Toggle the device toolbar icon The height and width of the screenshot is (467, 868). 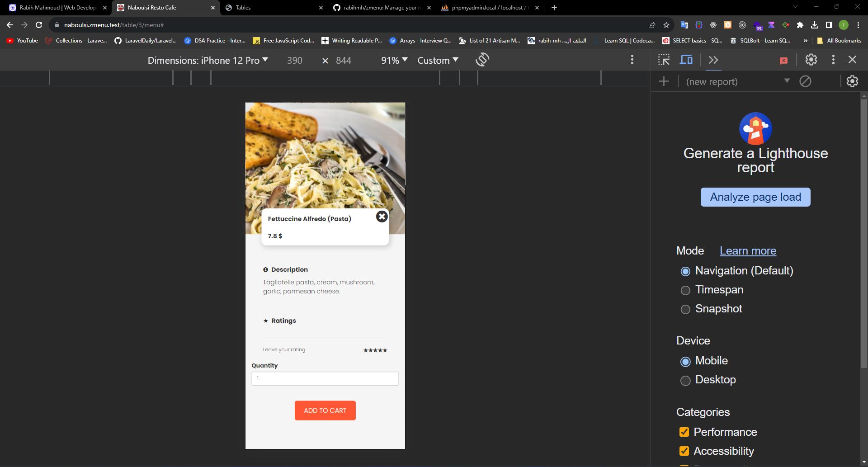686,60
